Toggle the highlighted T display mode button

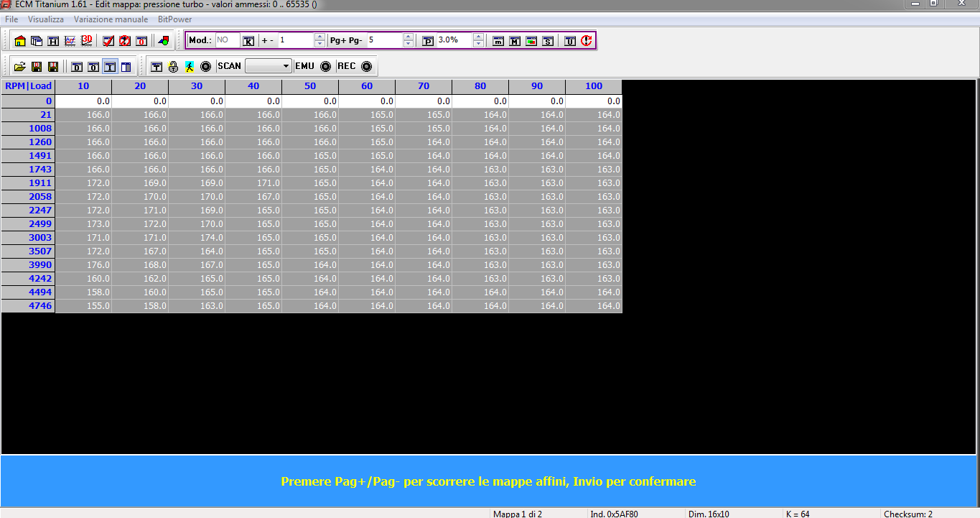pos(110,67)
